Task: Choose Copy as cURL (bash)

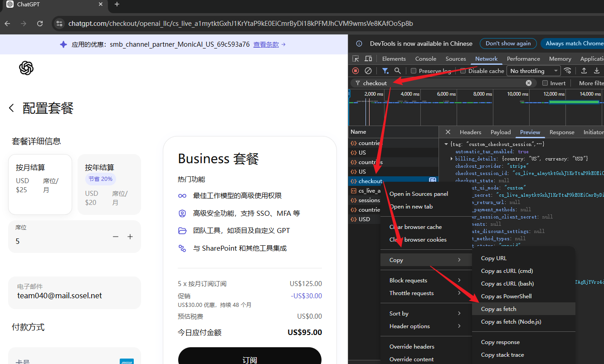Action: (x=524, y=283)
